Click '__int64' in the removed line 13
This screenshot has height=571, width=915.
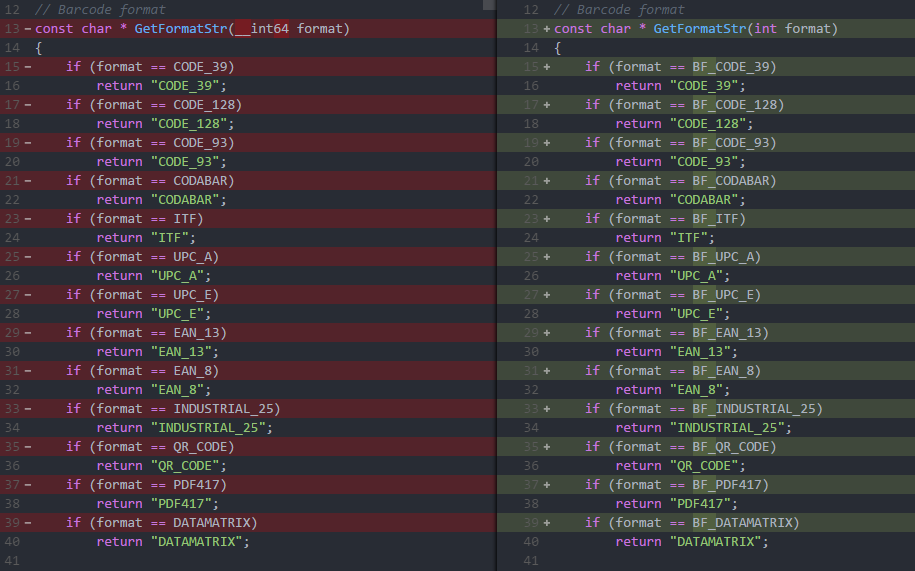point(262,29)
